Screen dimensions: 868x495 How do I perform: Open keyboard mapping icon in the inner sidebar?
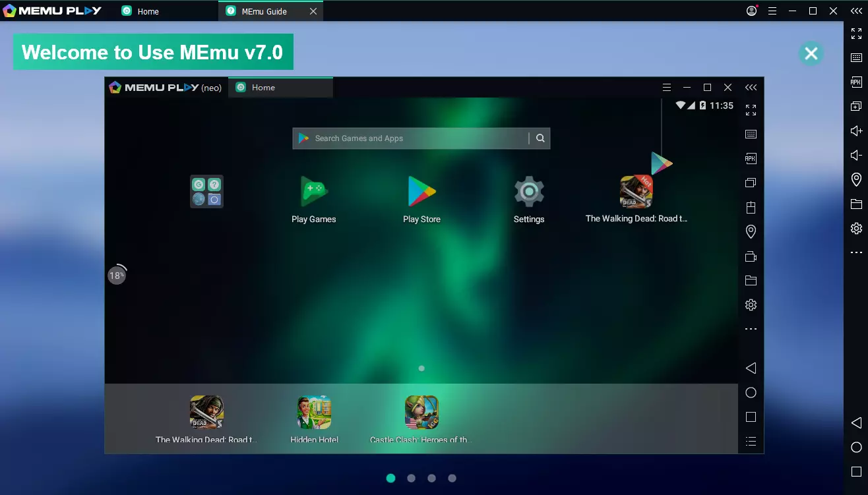751,134
